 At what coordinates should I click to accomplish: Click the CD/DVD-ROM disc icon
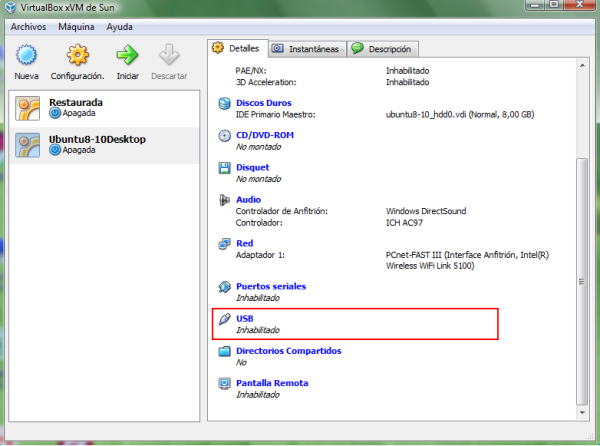tap(225, 135)
